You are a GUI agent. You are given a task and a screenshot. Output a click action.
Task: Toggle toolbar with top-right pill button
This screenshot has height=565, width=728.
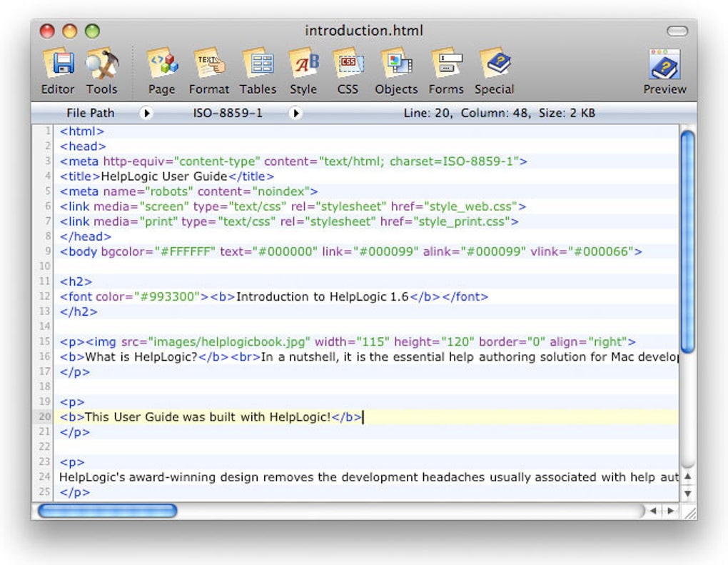tap(677, 31)
